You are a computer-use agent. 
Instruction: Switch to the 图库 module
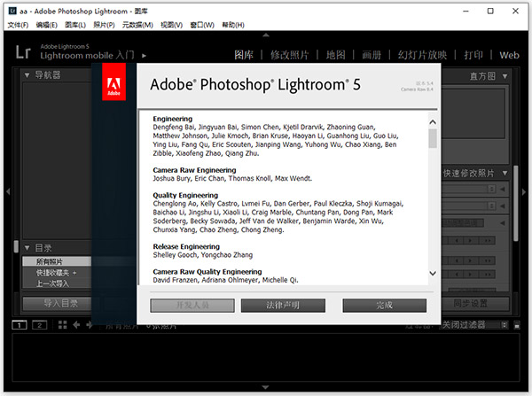[244, 55]
